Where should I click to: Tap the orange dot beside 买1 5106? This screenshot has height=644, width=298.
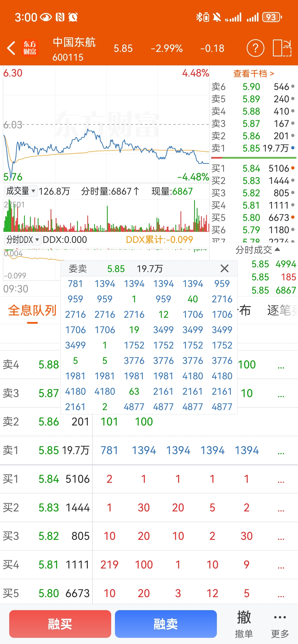coord(293,168)
